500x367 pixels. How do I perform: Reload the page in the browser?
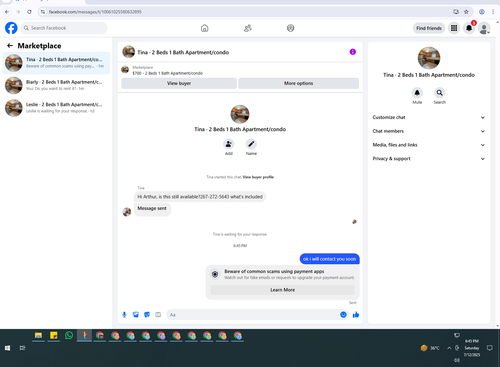29,12
